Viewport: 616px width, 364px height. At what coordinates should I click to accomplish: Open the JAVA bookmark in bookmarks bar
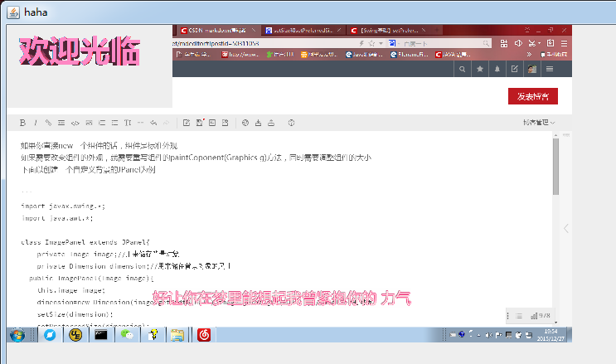(453, 55)
